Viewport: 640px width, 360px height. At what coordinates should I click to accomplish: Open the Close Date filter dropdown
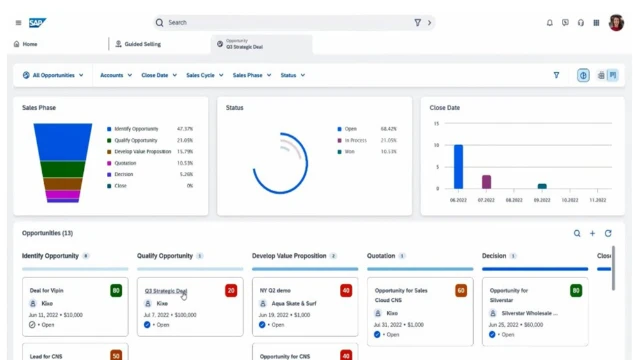pos(159,75)
